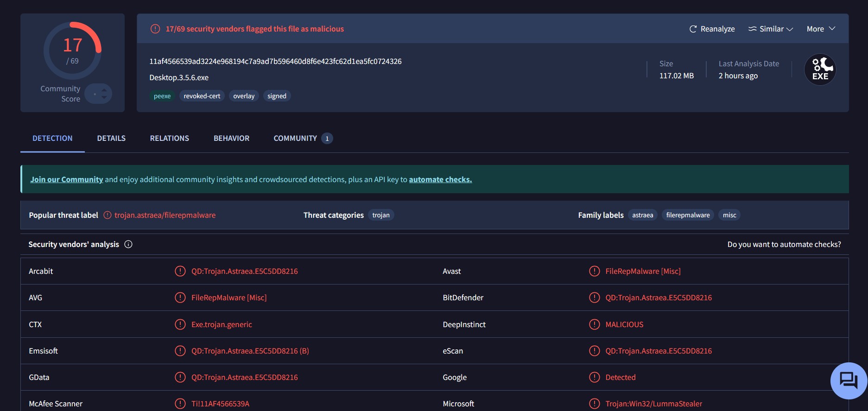Click the detection score gauge showing 17/69
This screenshot has width=868, height=411.
coord(72,51)
